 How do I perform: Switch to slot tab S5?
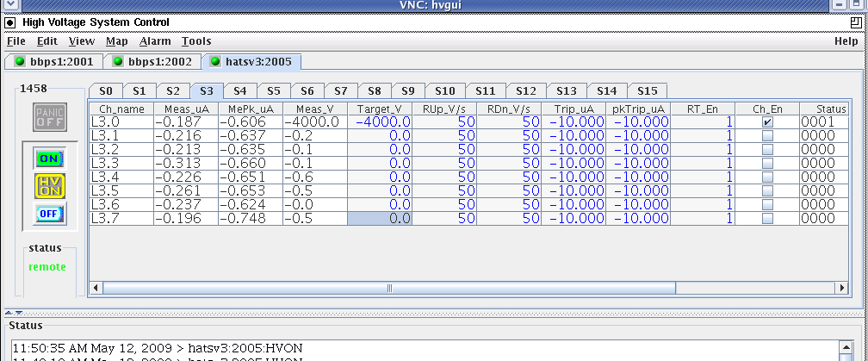coord(274,91)
